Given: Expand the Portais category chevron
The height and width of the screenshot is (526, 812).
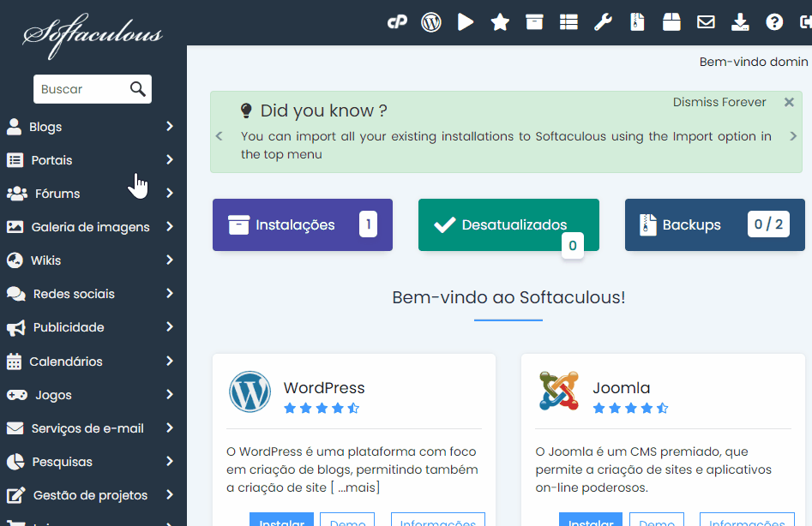Looking at the screenshot, I should (170, 160).
